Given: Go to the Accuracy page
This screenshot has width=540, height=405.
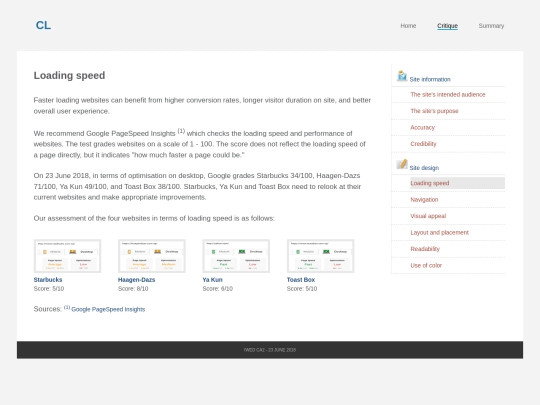Looking at the screenshot, I should (422, 127).
